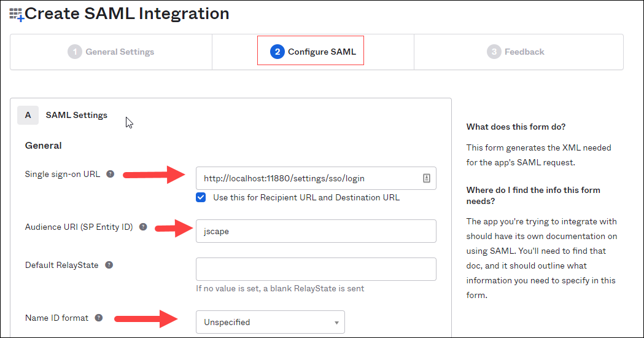Click the autofill icon inside SSO URL field
Screen dimensions: 644x338
[426, 178]
